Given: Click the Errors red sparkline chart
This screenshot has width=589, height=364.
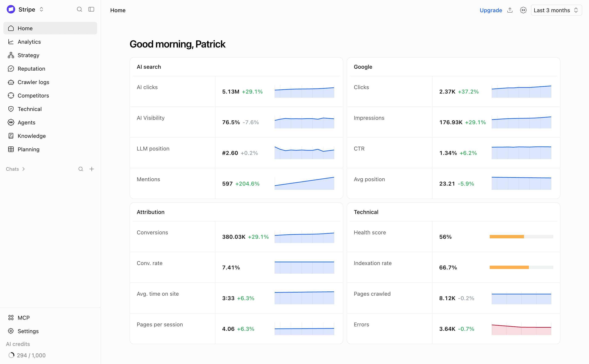Looking at the screenshot, I should click(521, 329).
